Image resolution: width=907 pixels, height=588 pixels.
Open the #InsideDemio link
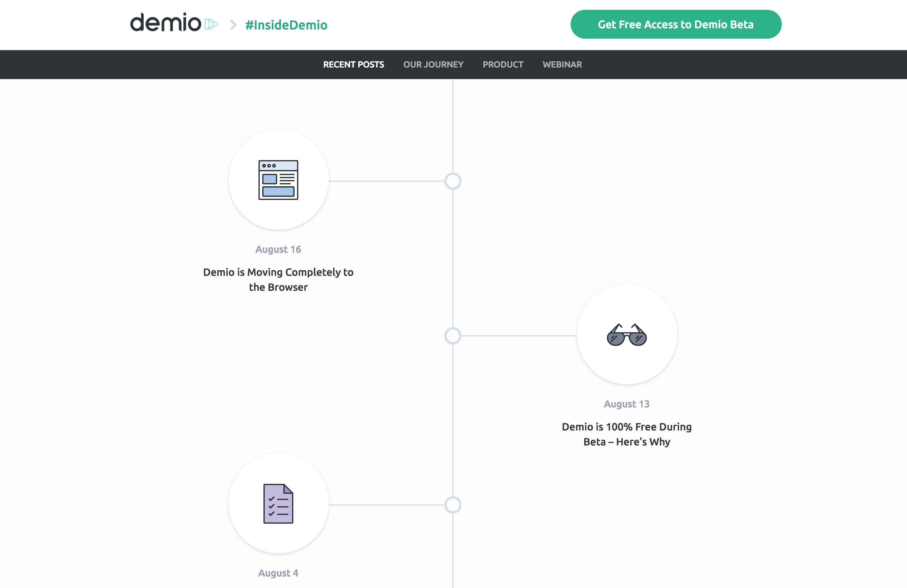tap(286, 25)
